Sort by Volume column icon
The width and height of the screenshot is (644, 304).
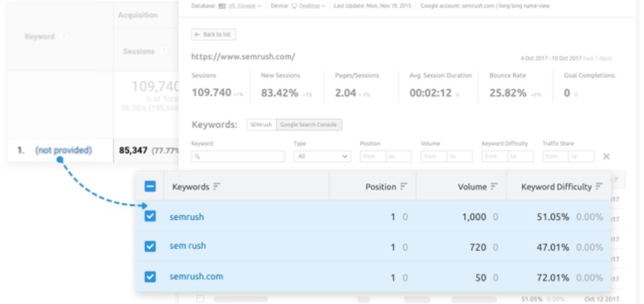(x=494, y=187)
